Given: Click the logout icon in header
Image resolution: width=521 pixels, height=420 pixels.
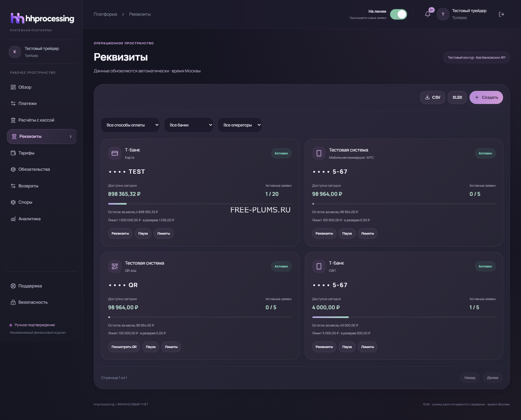Looking at the screenshot, I should tap(501, 14).
